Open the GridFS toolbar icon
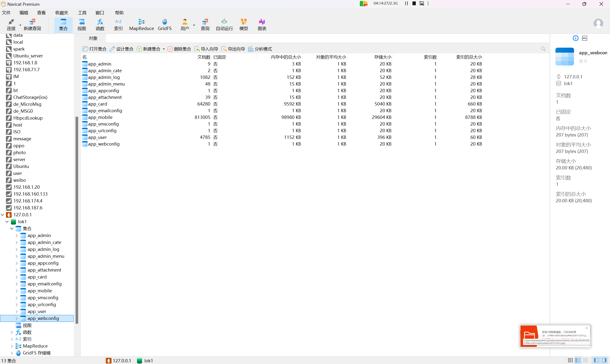 (x=165, y=25)
